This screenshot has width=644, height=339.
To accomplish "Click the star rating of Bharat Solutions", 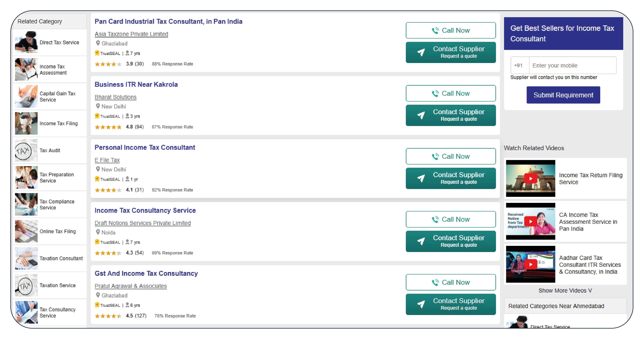I will 108,127.
